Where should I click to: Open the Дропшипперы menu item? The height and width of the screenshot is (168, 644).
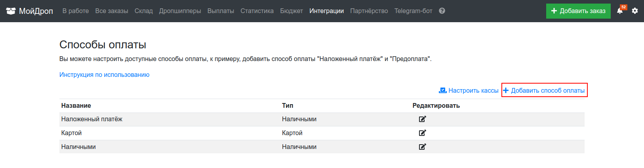(x=180, y=11)
